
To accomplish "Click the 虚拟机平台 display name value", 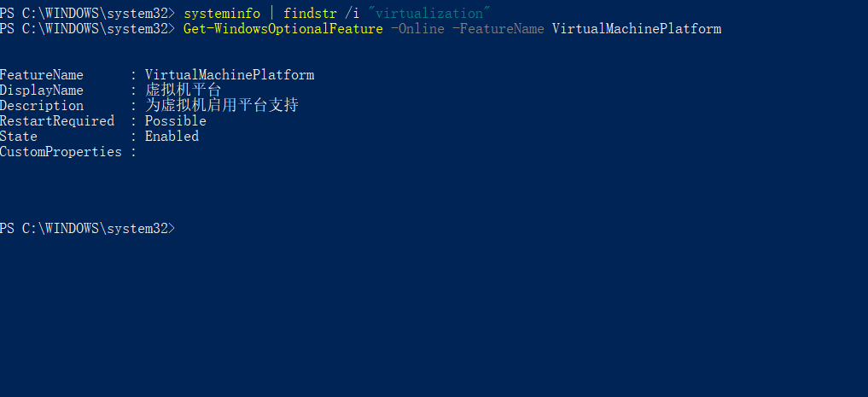I will [184, 90].
